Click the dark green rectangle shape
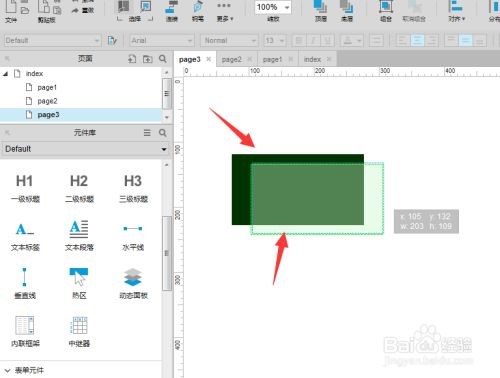 pyautogui.click(x=241, y=189)
